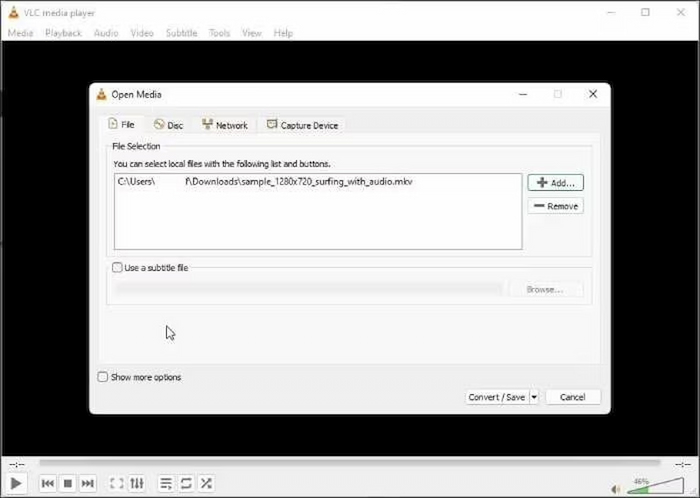Click the subtitle file path field
The width and height of the screenshot is (700, 498).
[308, 290]
